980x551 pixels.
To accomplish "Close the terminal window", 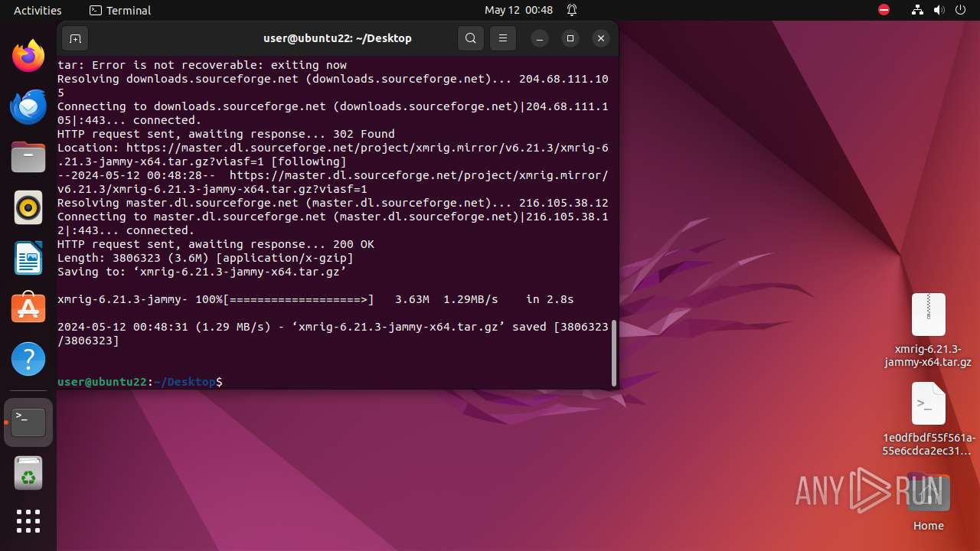I will coord(601,38).
